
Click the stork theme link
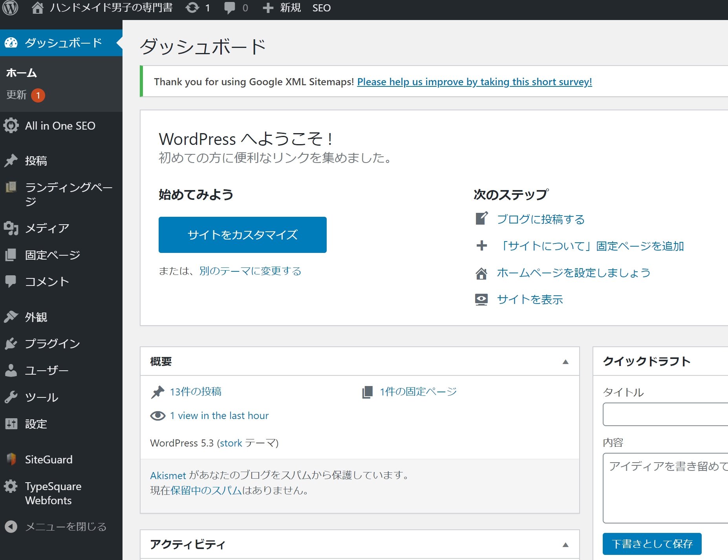tap(231, 443)
